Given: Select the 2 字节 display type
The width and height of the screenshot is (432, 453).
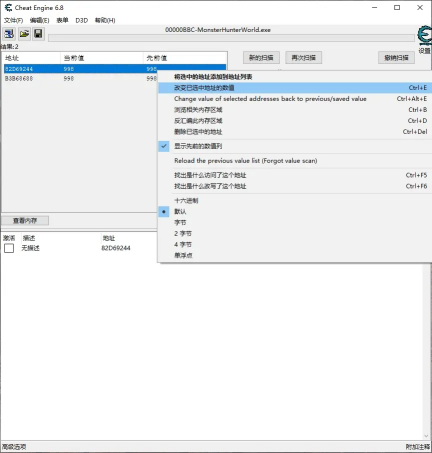Looking at the screenshot, I should (x=295, y=233).
